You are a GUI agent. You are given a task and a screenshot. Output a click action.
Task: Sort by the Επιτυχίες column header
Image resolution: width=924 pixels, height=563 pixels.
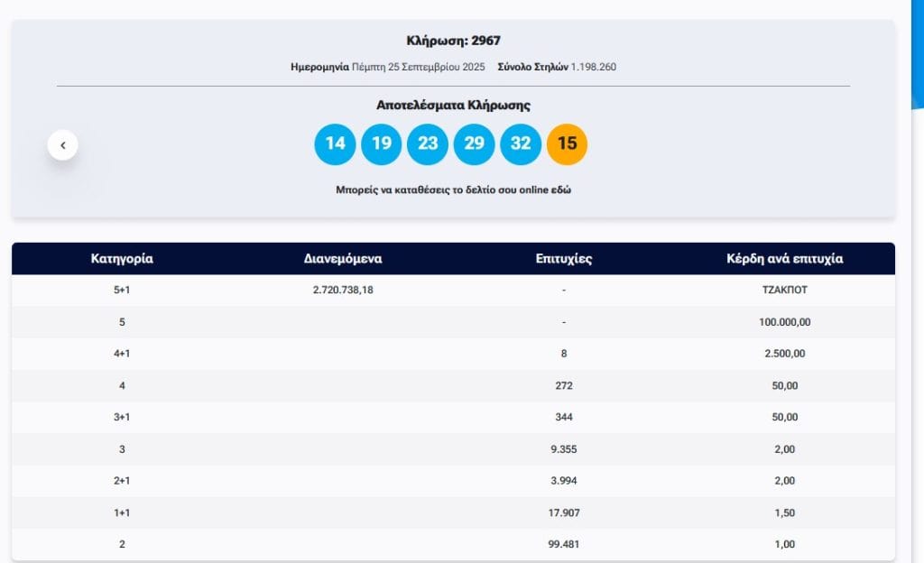[x=563, y=258]
